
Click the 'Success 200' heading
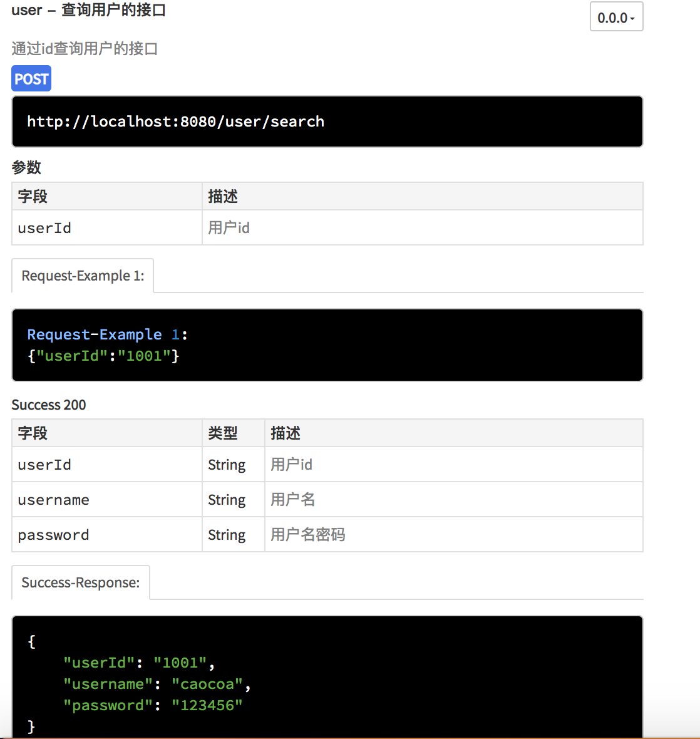point(48,405)
